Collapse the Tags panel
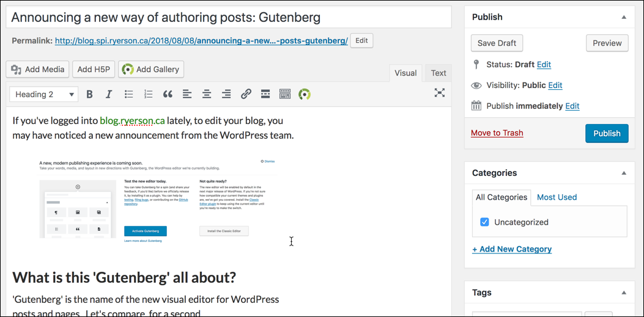Screen dimensions: 644x317 tap(624, 293)
